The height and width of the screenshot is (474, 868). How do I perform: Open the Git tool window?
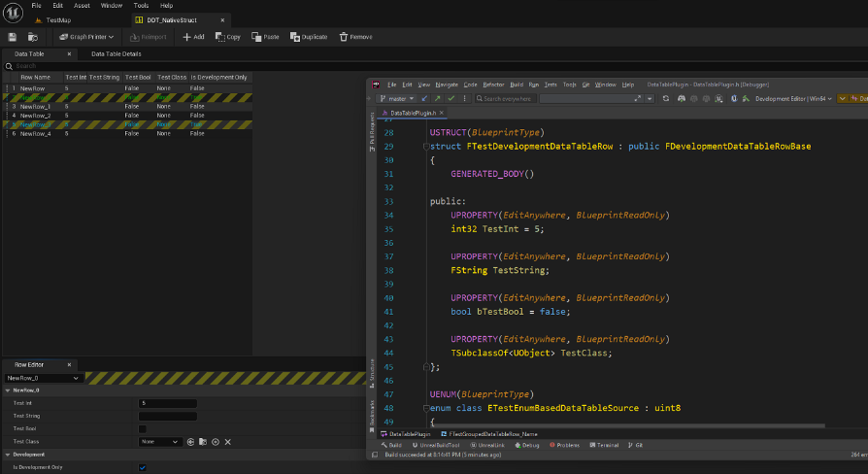pyautogui.click(x=636, y=445)
